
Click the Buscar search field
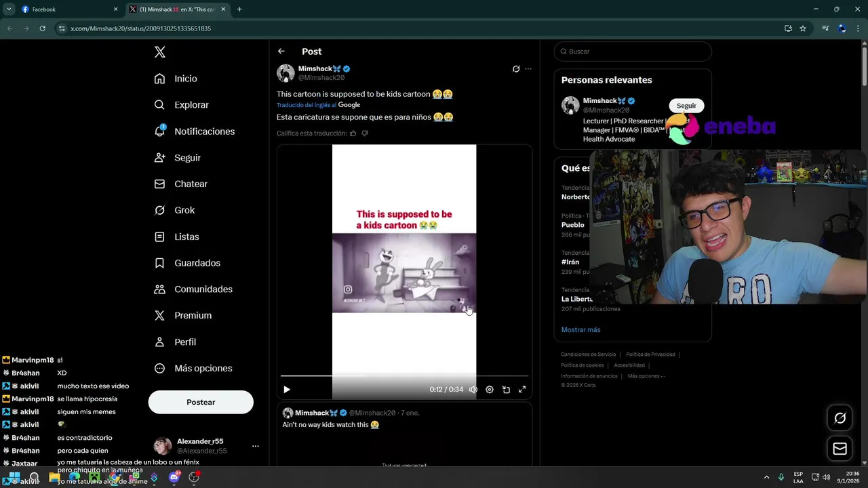point(633,52)
